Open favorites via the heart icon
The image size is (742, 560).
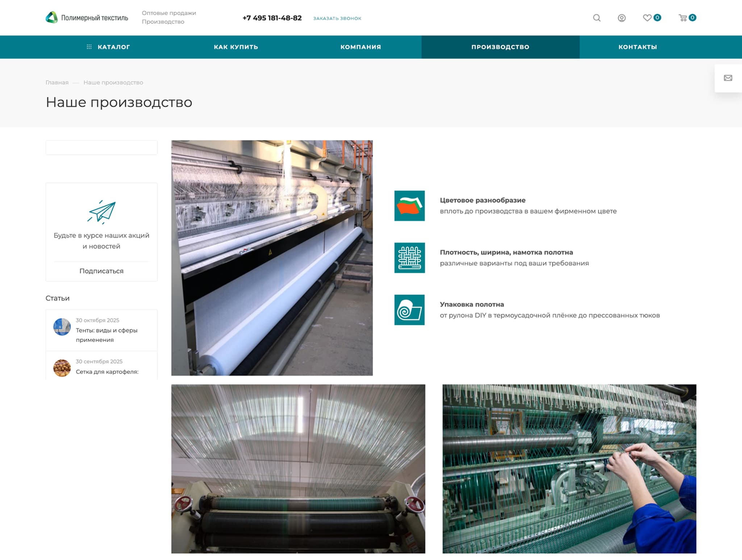coord(647,18)
